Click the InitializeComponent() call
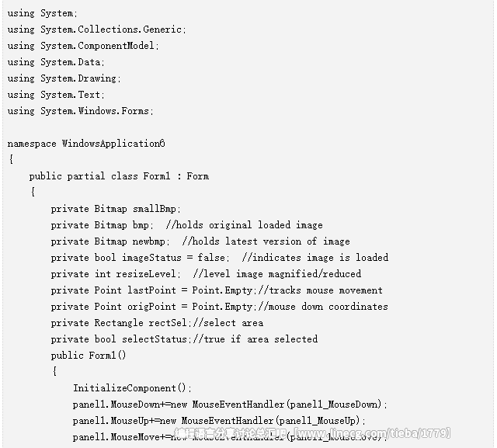 133,388
